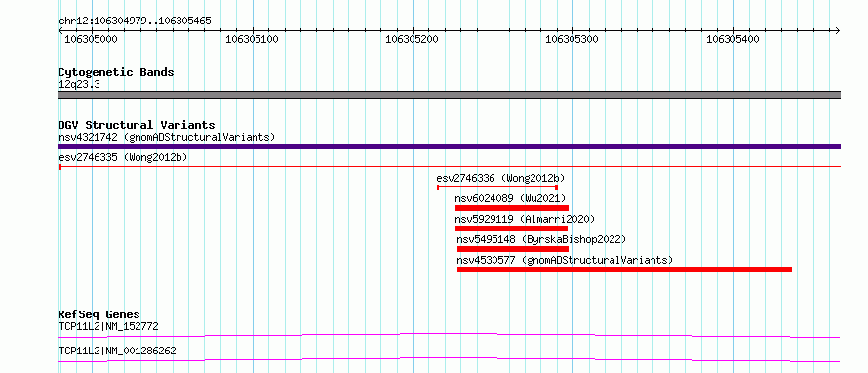Click the chr12:106304979..106305465 coordinate label
868x373 pixels.
135,21
